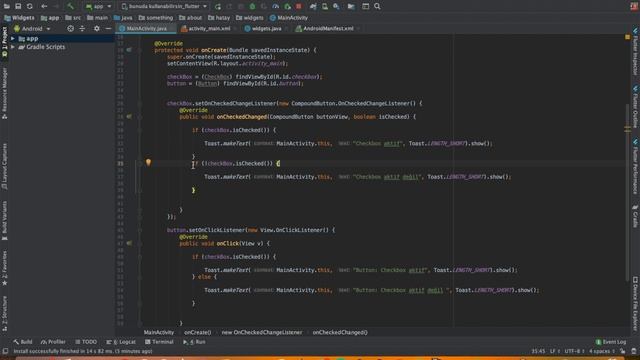
Task: Open the Profiler tool window
Action: [x=53, y=342]
